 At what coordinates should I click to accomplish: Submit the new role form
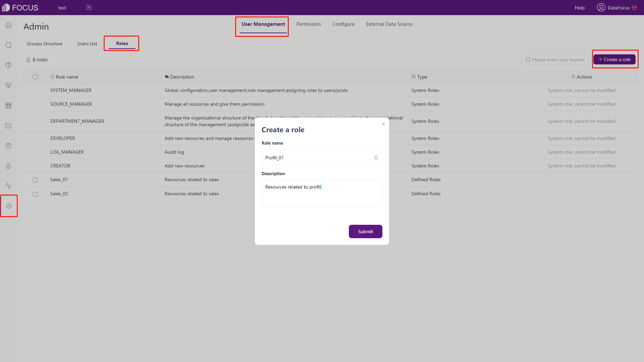tap(365, 231)
